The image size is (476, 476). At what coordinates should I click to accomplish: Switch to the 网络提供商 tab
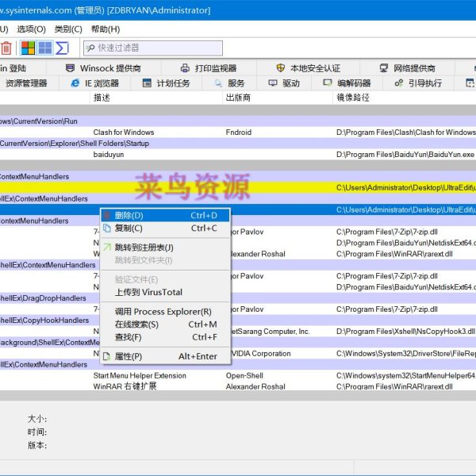pyautogui.click(x=408, y=68)
